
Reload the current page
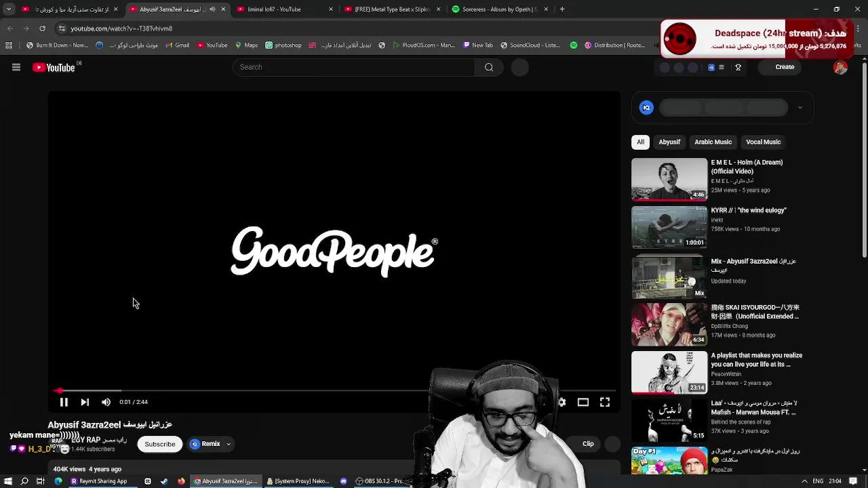[42, 28]
